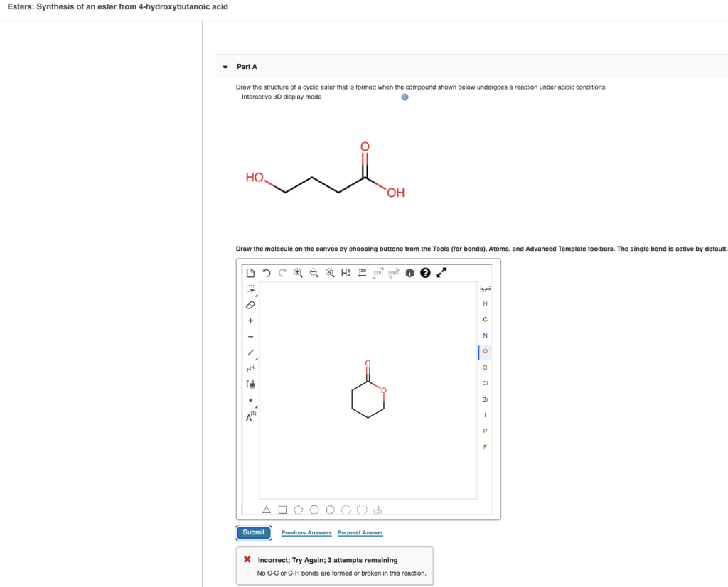The height and width of the screenshot is (587, 728).
Task: Select the Oxygen atom in the element list
Action: tap(484, 351)
